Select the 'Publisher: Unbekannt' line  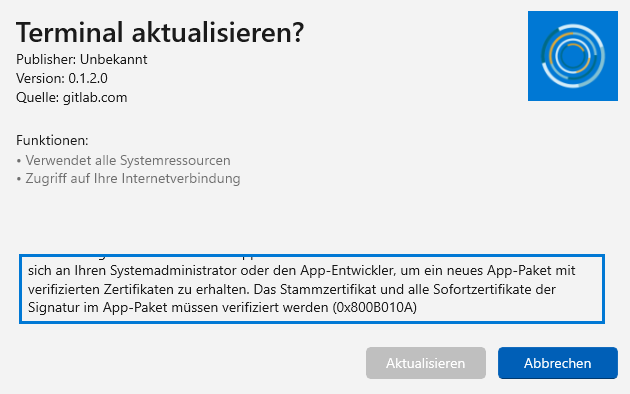[82, 59]
